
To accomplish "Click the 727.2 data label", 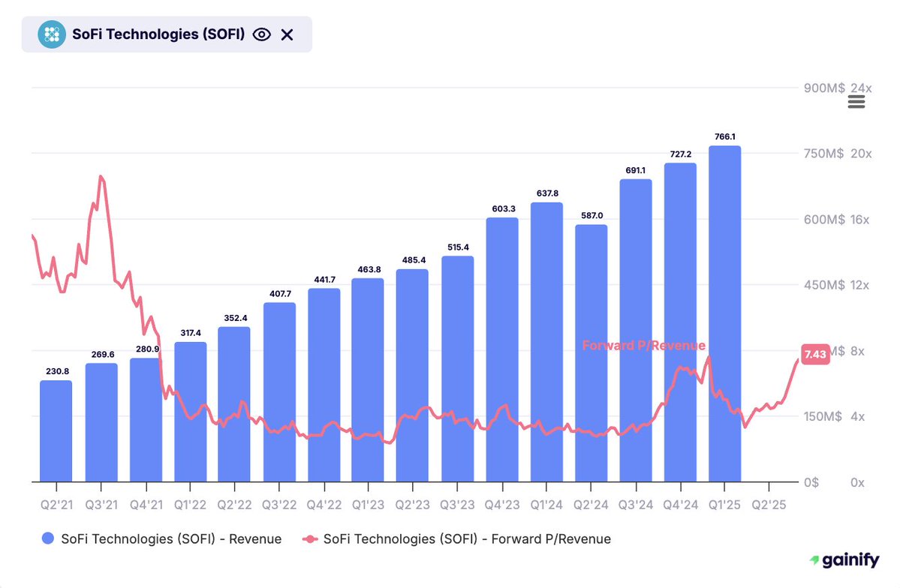I will click(x=681, y=154).
